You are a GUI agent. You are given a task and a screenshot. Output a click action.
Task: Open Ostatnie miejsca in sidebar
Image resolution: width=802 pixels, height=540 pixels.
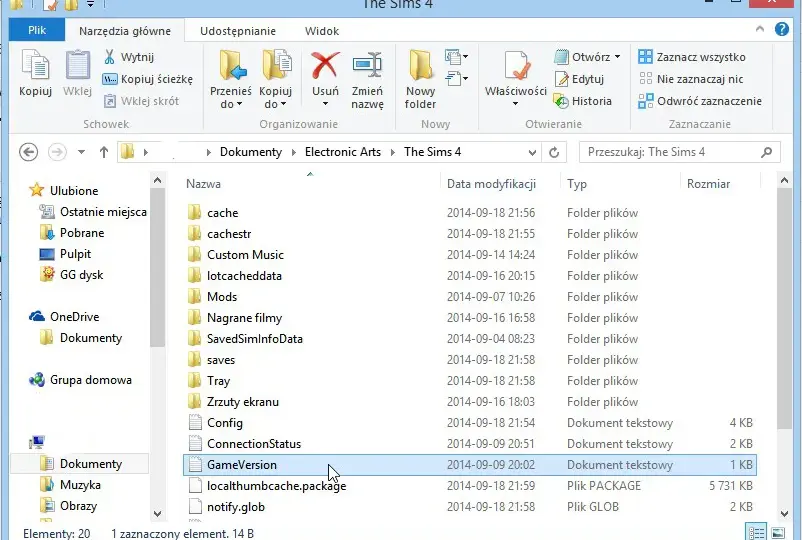[93, 212]
